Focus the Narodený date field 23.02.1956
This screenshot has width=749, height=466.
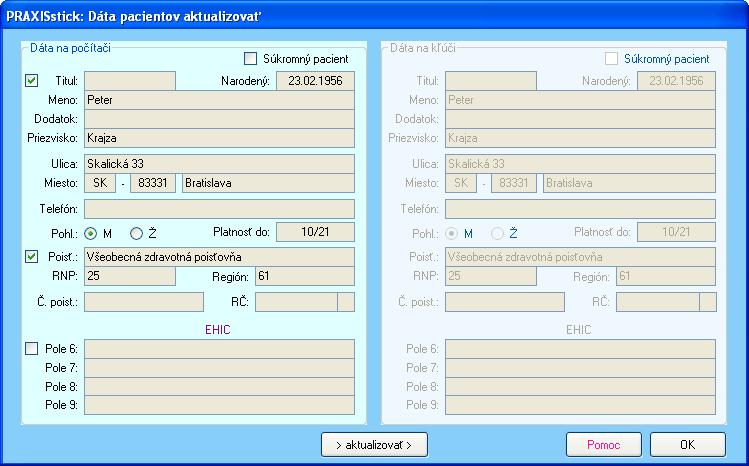pyautogui.click(x=315, y=81)
